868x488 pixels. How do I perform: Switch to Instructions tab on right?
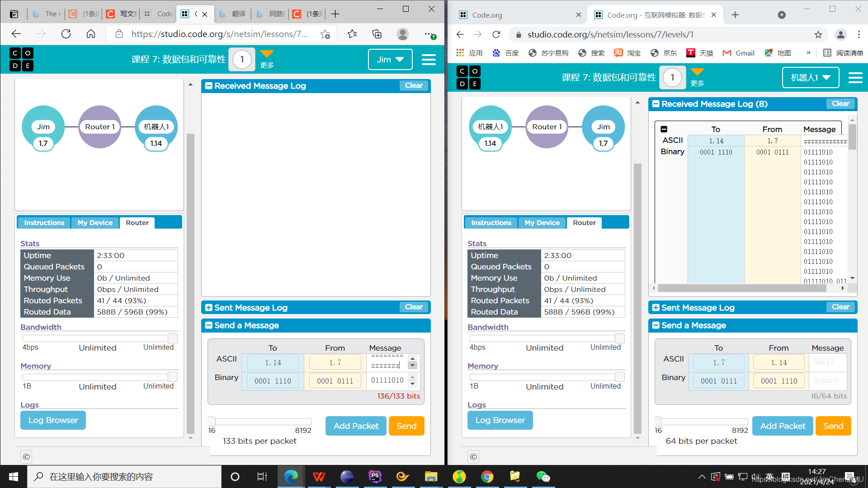point(491,222)
